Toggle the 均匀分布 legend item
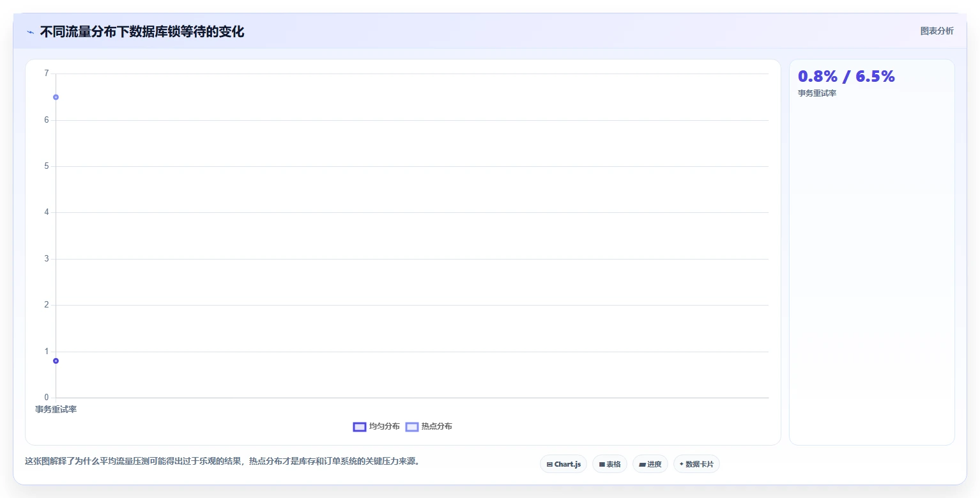The height and width of the screenshot is (498, 980). 376,426
